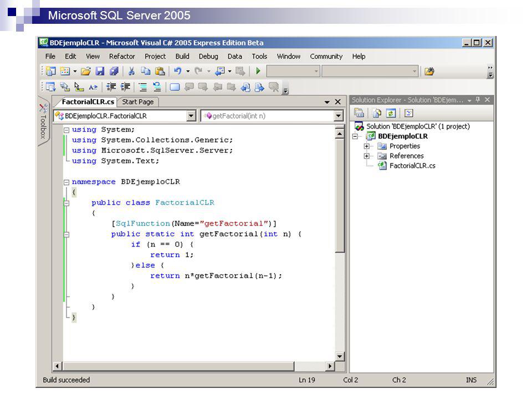The image size is (532, 399).
Task: Open the Undo history dropdown arrow
Action: [x=188, y=71]
